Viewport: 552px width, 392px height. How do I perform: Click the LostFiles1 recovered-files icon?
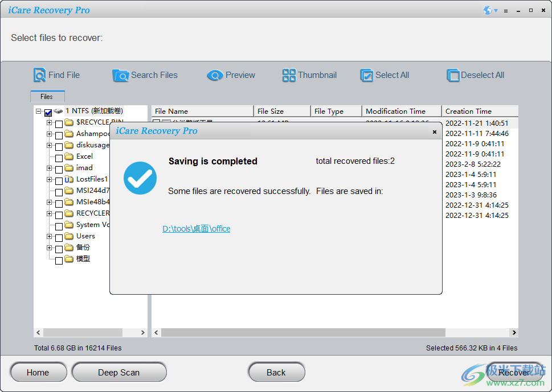pos(69,180)
